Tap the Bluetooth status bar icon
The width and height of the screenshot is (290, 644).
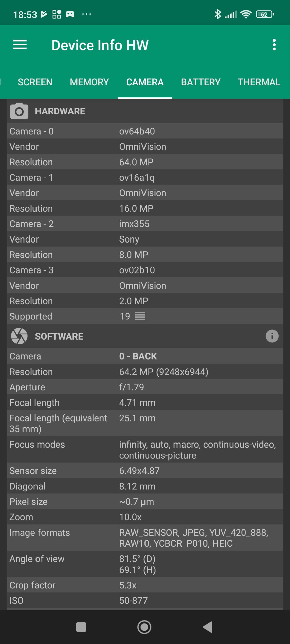pos(217,14)
